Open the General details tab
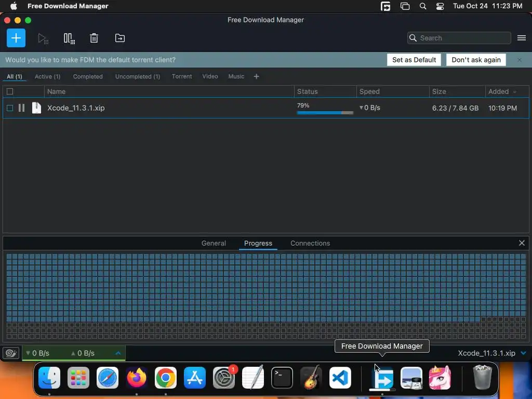Screen dimensions: 532x399 click(x=214, y=243)
